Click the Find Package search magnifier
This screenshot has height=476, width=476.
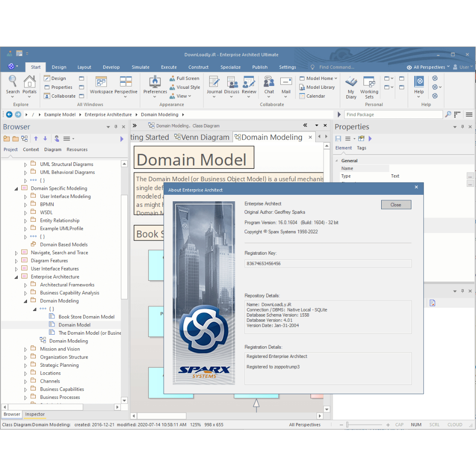tap(448, 114)
